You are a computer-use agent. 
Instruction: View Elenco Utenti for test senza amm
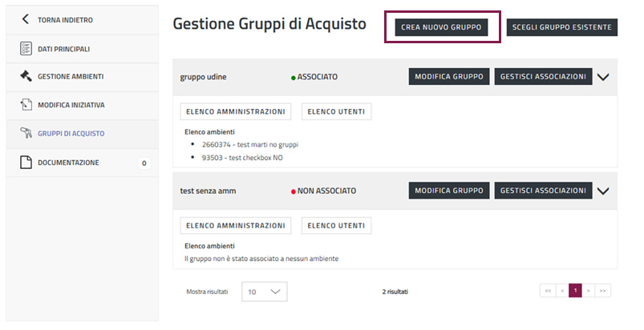pos(336,225)
